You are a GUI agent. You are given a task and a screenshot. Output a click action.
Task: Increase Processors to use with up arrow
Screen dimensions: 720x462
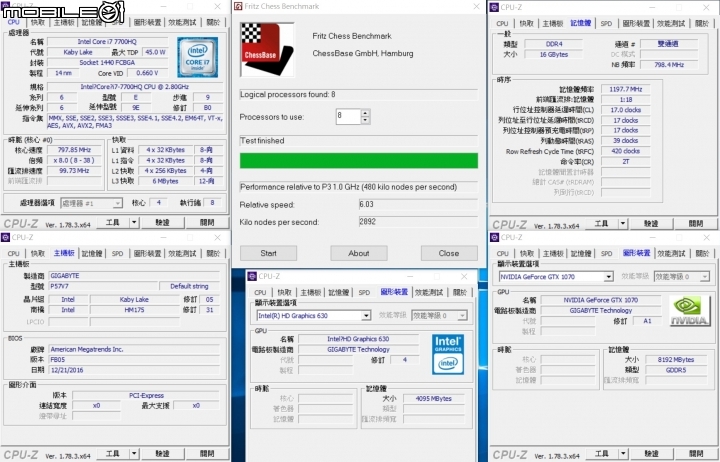coord(365,113)
